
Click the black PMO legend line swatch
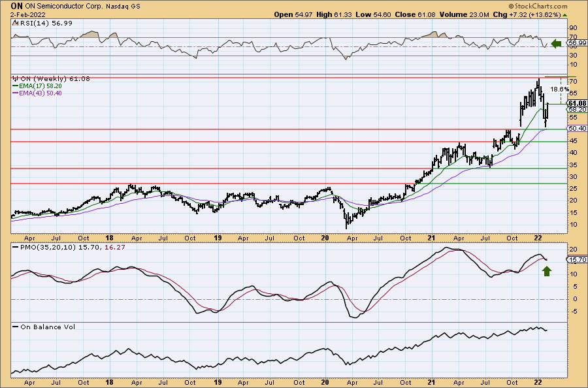tap(16, 248)
